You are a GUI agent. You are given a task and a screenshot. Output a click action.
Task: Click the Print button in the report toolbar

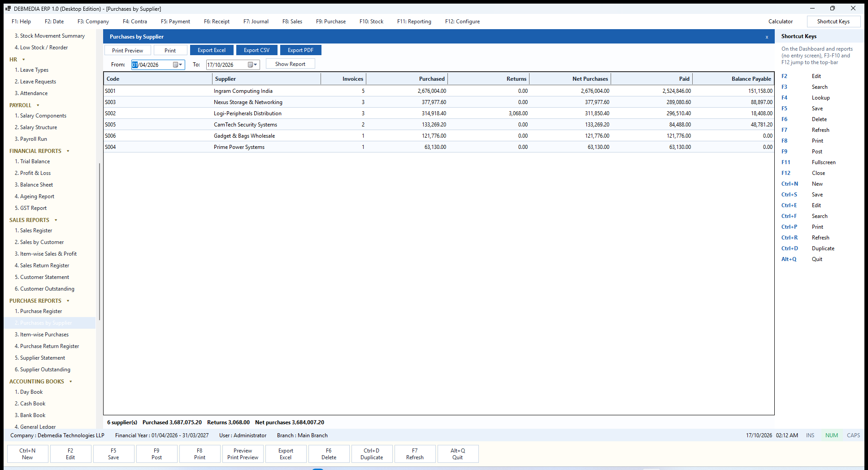pyautogui.click(x=170, y=50)
